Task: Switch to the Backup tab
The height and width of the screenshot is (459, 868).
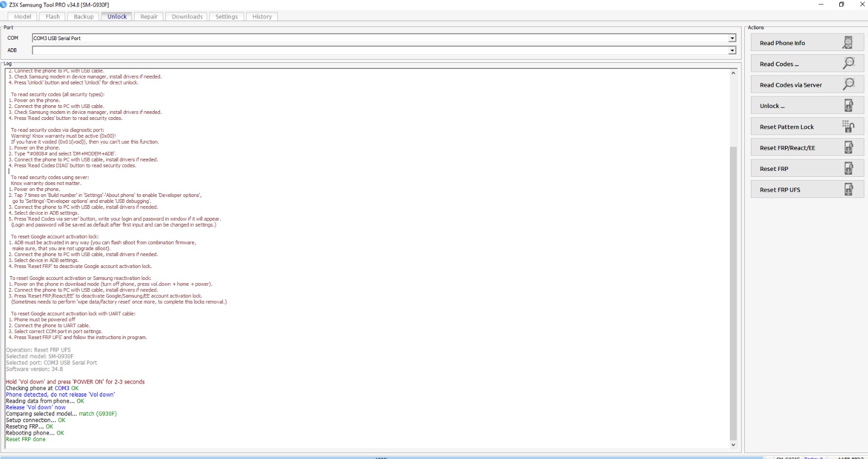Action: click(x=84, y=17)
